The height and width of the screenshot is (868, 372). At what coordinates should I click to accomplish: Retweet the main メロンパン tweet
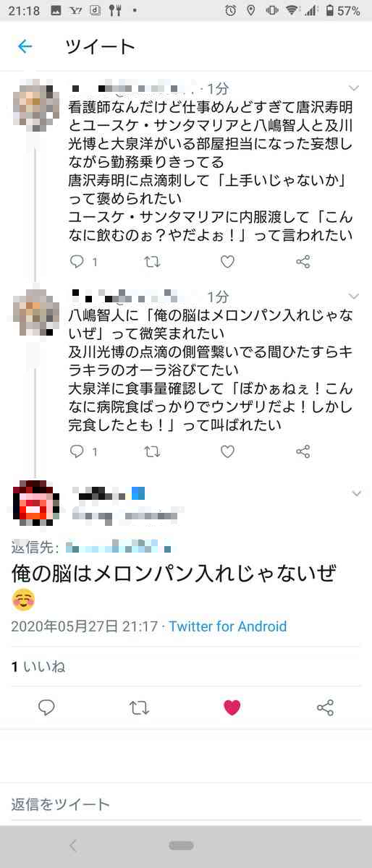139,708
